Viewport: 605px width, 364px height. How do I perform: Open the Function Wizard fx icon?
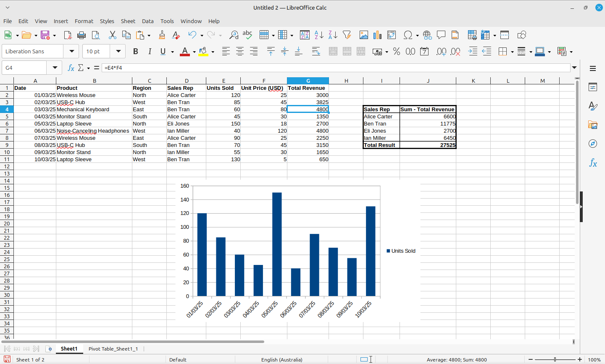point(71,68)
